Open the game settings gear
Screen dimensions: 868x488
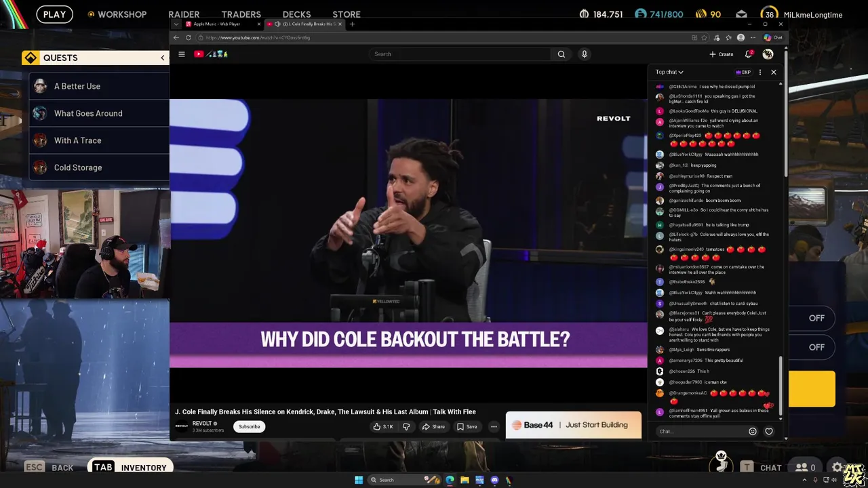(838, 467)
